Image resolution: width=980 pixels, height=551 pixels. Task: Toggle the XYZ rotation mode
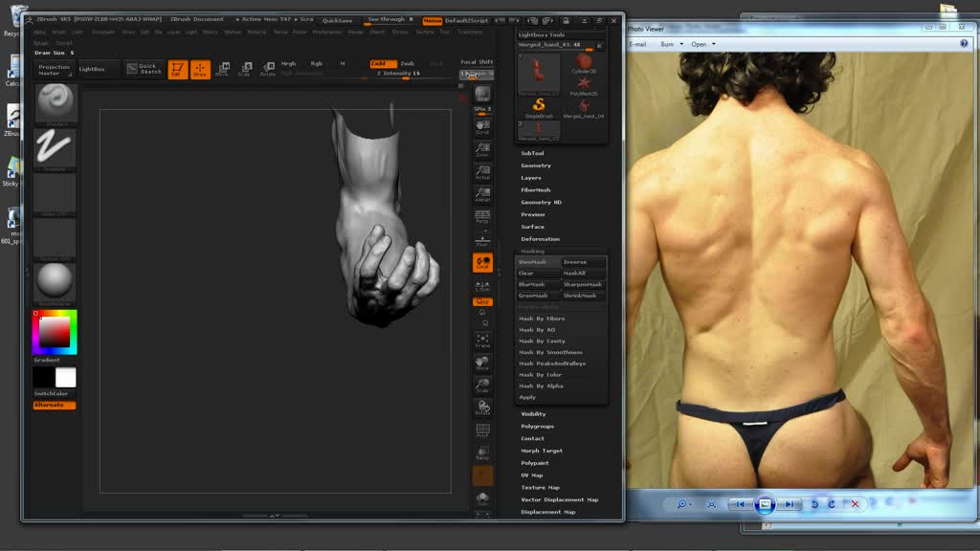482,302
